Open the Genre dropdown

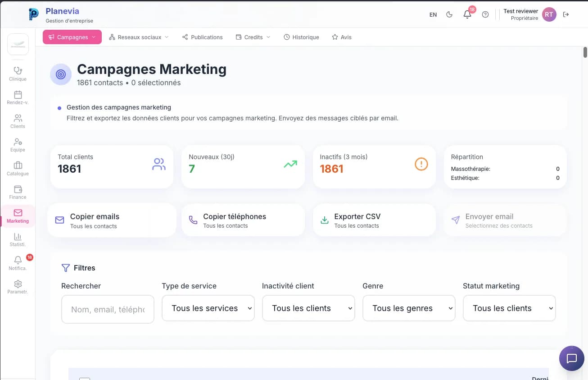point(409,308)
